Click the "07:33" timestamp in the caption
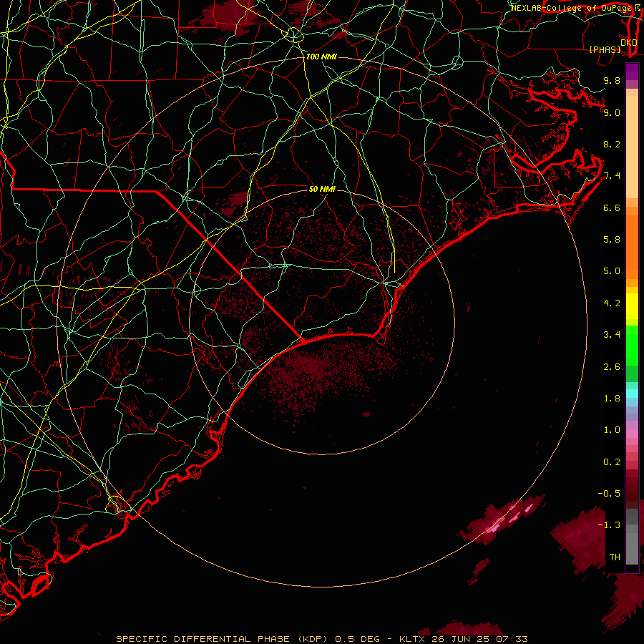644x644 pixels. 512,639
